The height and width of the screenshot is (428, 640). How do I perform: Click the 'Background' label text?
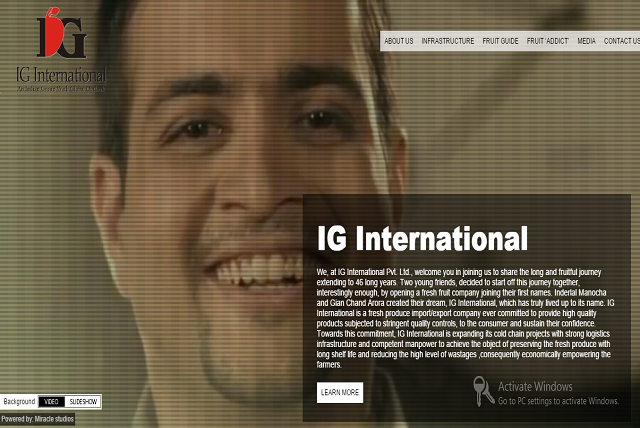click(x=19, y=401)
